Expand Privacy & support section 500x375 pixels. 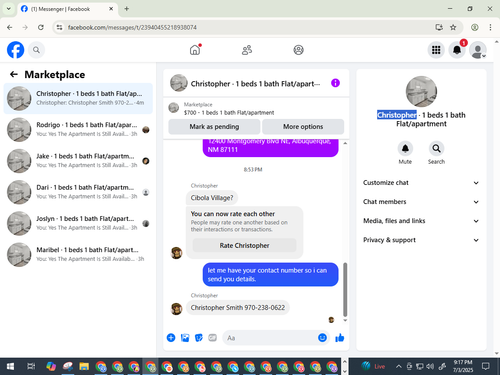[x=421, y=240]
